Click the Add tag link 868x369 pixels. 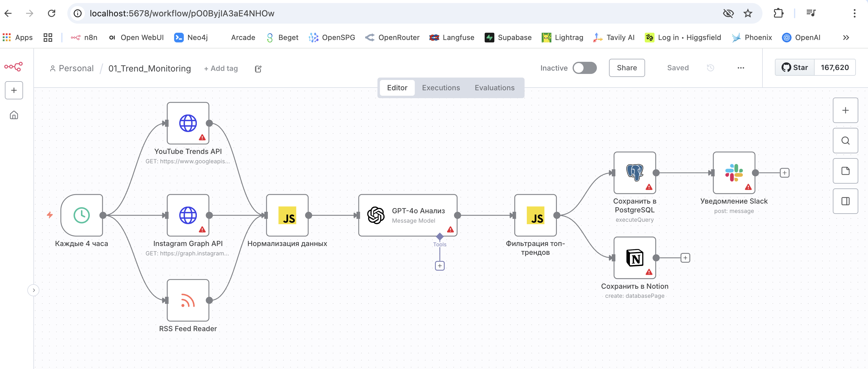coord(221,68)
